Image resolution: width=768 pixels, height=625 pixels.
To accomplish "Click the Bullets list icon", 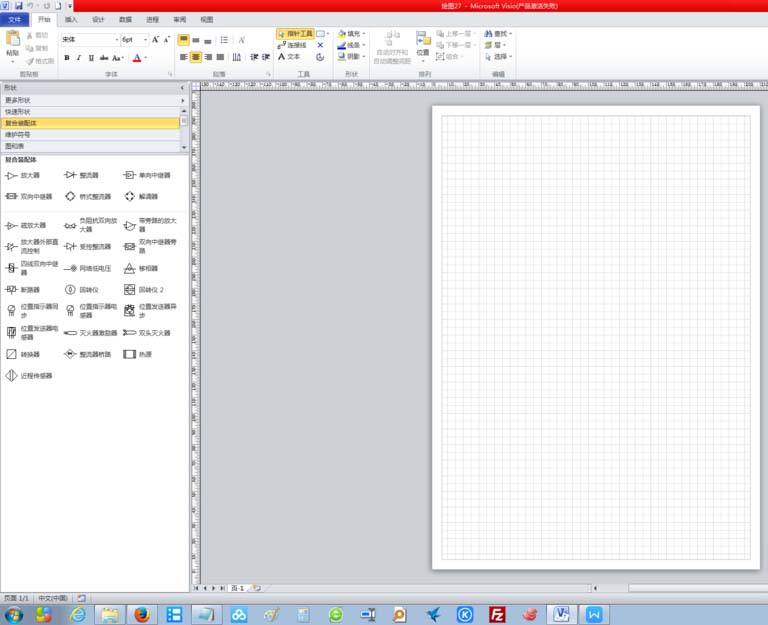I will click(224, 40).
